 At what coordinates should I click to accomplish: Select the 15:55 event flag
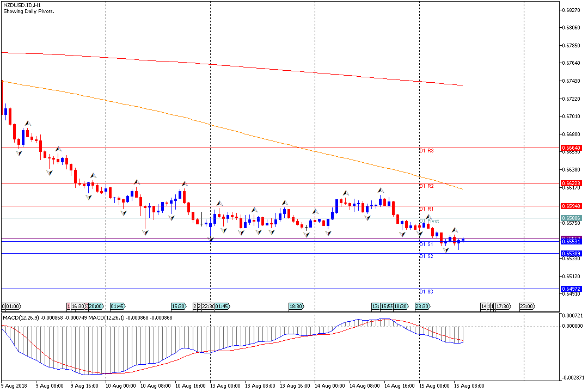pos(387,307)
